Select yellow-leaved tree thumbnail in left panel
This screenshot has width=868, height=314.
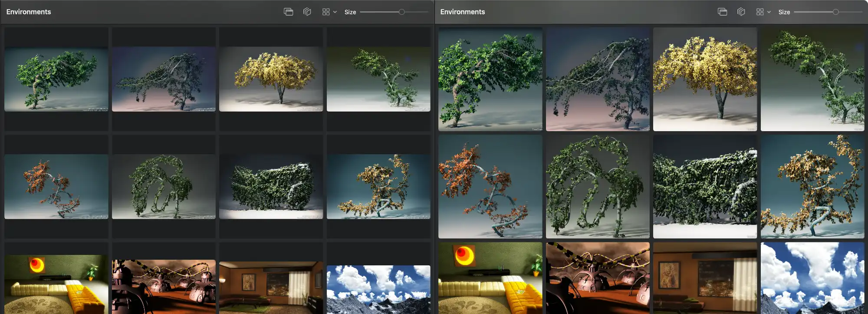(271, 79)
